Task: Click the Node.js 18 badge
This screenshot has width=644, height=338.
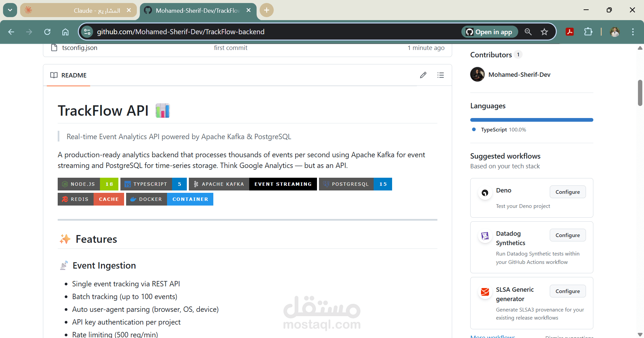Action: [88, 184]
